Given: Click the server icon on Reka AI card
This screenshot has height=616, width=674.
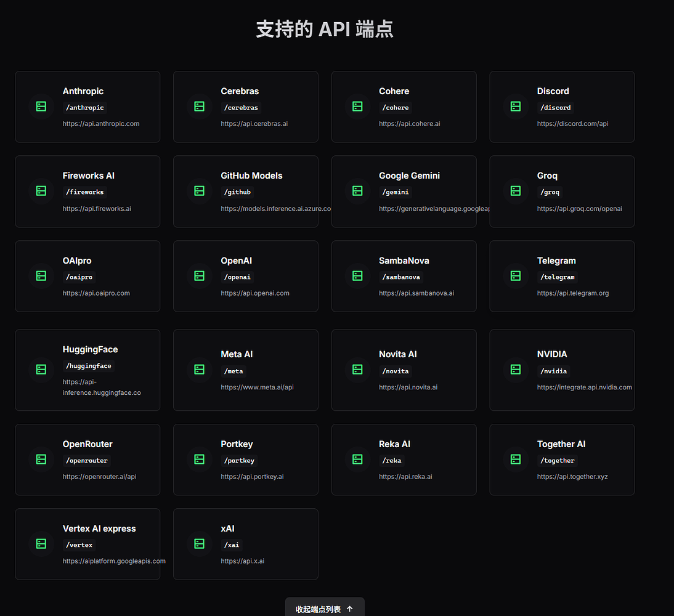Looking at the screenshot, I should click(357, 460).
